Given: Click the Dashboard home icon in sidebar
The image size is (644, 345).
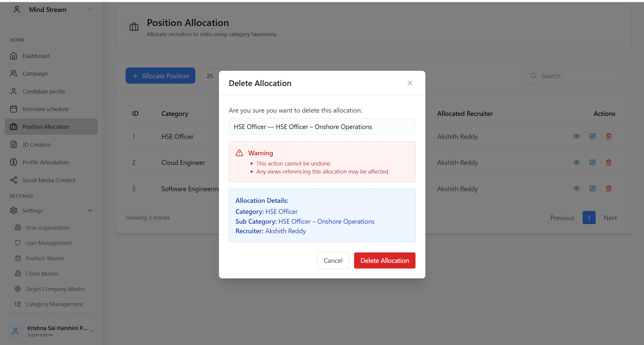Looking at the screenshot, I should tap(13, 56).
